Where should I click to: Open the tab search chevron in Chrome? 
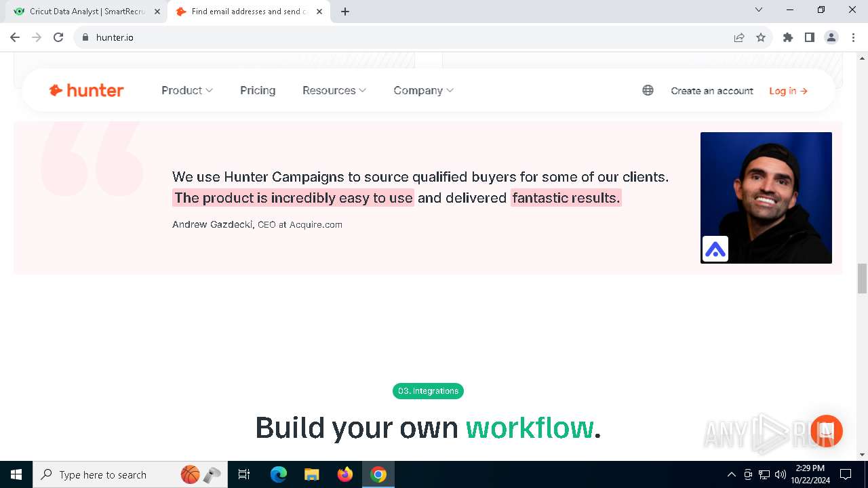pyautogui.click(x=759, y=9)
